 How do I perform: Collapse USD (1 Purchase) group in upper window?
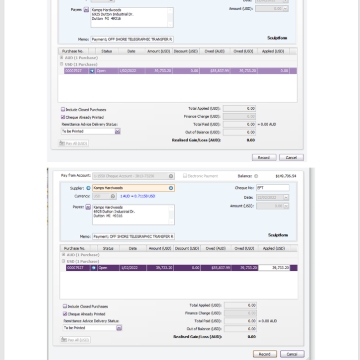(x=62, y=64)
